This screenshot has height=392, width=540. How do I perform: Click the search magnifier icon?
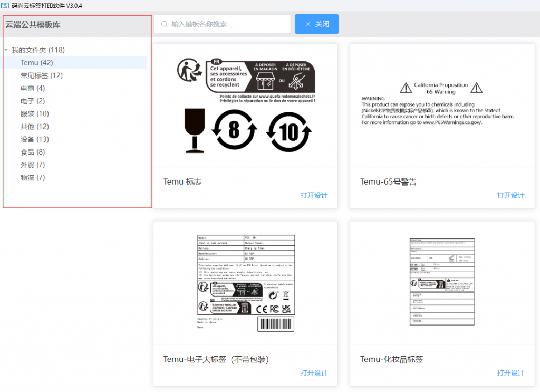[x=165, y=24]
